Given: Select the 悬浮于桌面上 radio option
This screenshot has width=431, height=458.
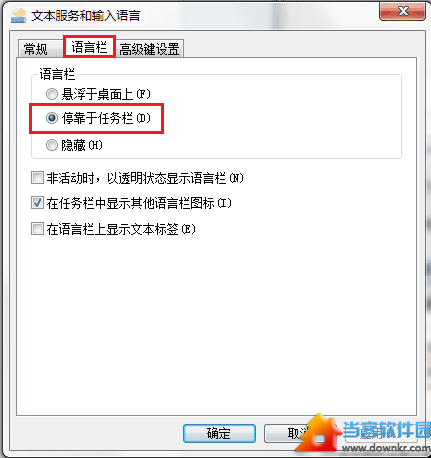Looking at the screenshot, I should coord(52,94).
